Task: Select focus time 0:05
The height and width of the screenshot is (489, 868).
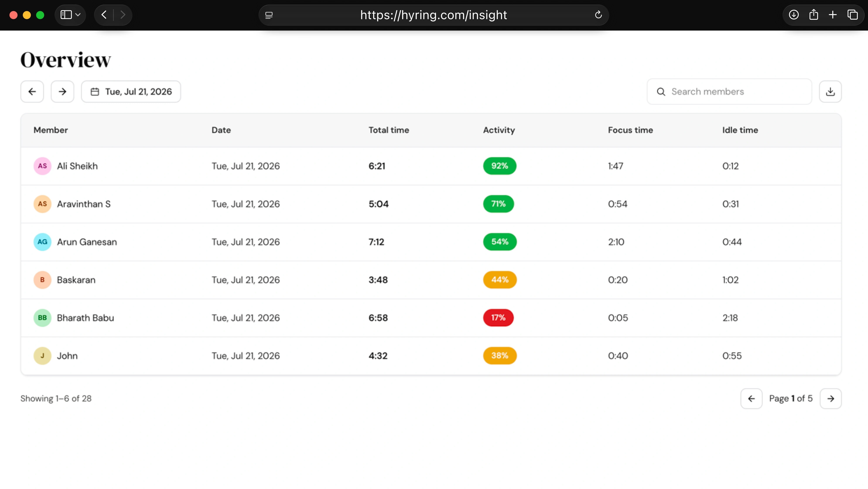Action: pos(618,318)
